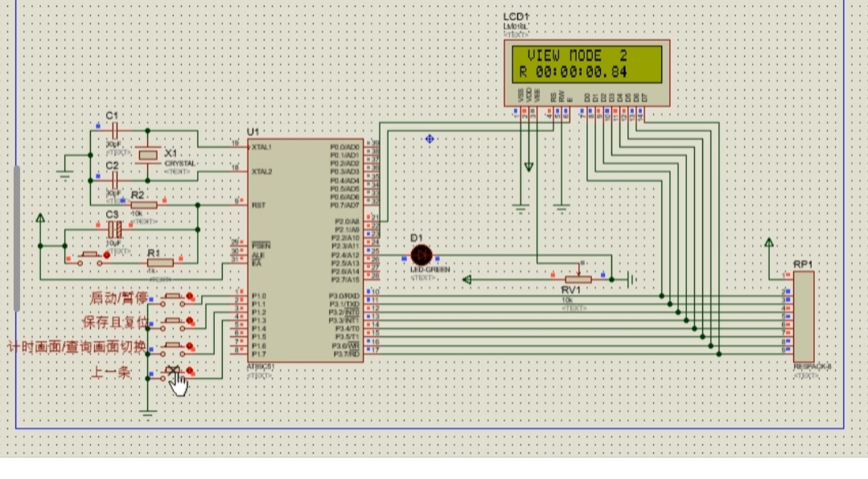Viewport: 868px width, 479px height.
Task: Click the vertical scrollbar thumb at left edge
Action: pos(17,238)
